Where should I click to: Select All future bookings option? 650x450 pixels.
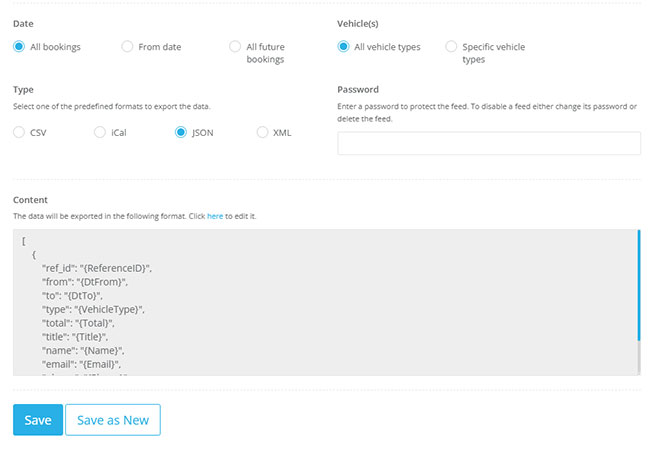235,46
